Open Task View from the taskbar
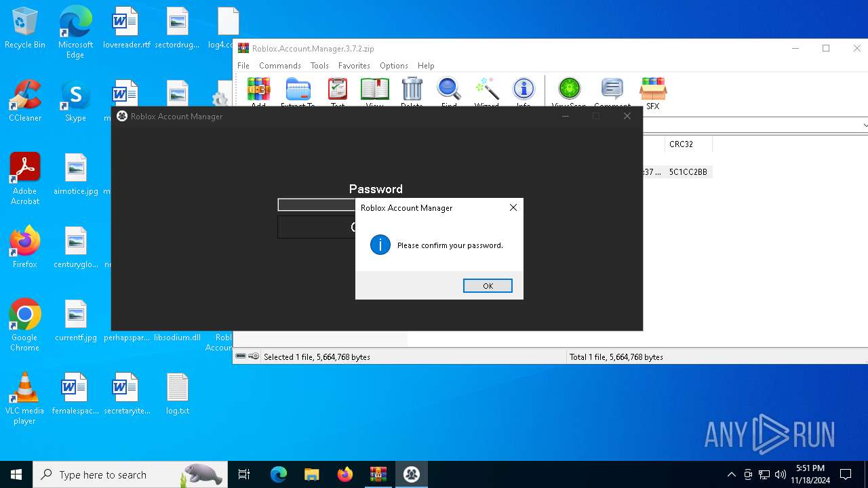The image size is (868, 488). coord(244,474)
